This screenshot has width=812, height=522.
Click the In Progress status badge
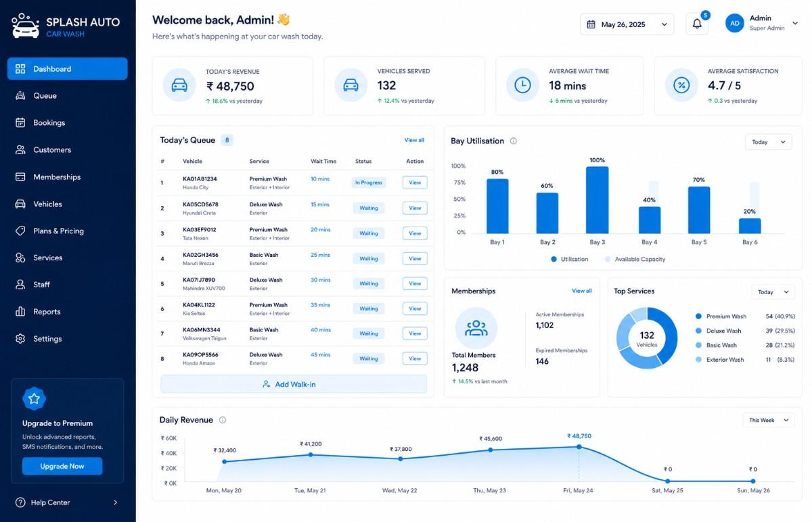click(369, 183)
